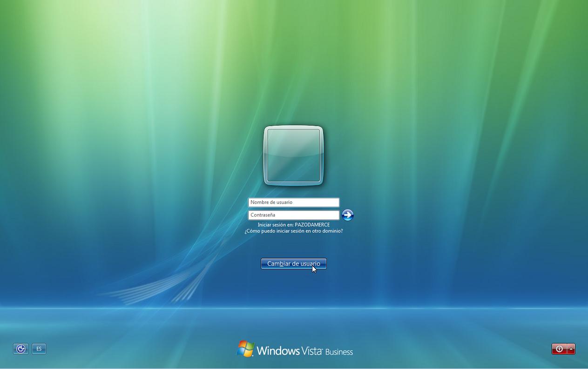This screenshot has height=369, width=588.
Task: Click the Business edition label
Action: 339,352
